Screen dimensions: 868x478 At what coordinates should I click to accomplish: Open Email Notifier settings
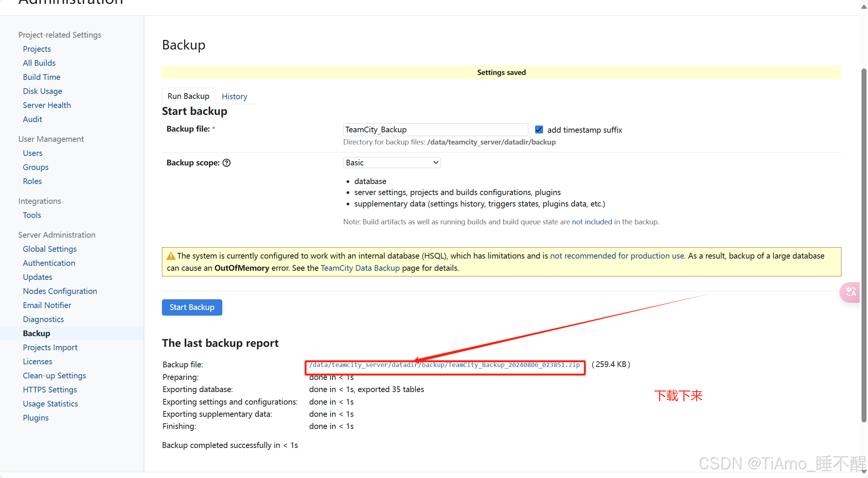click(47, 305)
